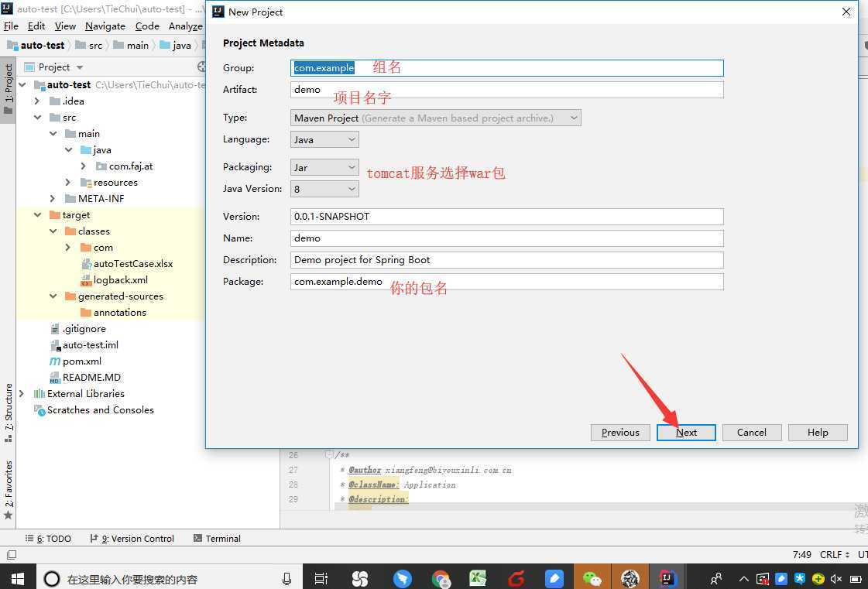
Task: Expand the com folder under classes
Action: pyautogui.click(x=68, y=248)
